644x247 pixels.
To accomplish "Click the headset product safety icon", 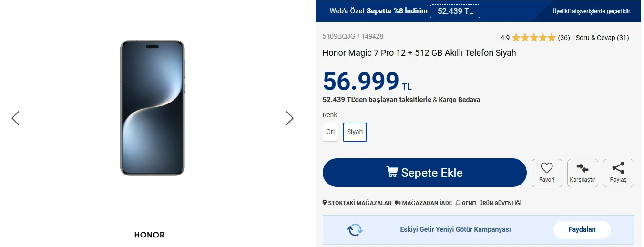I will (x=458, y=203).
